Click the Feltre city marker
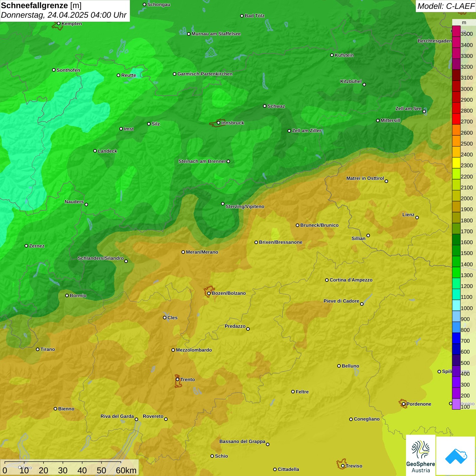The image size is (476, 476). click(293, 392)
